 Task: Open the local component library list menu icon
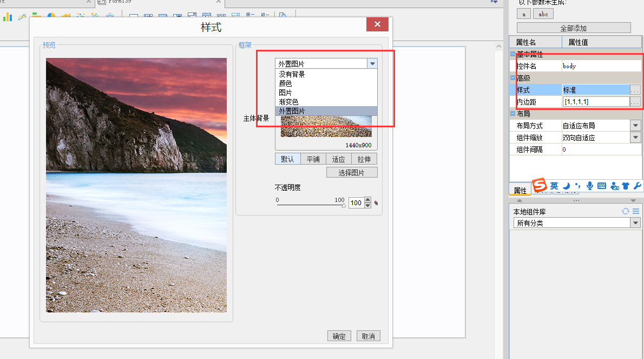[636, 212]
